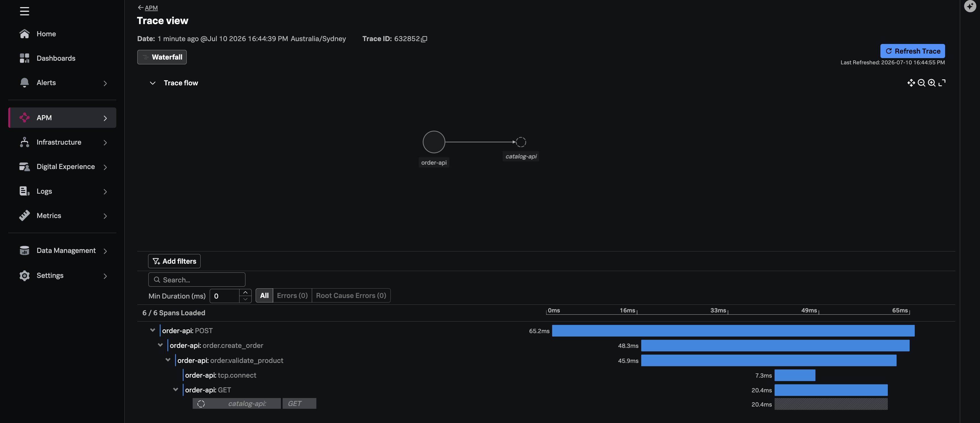Focus the Min Duration input field
980x423 pixels.
[224, 296]
